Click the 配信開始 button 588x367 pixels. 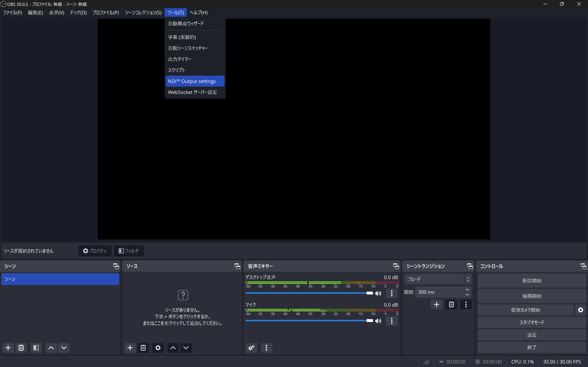(532, 281)
